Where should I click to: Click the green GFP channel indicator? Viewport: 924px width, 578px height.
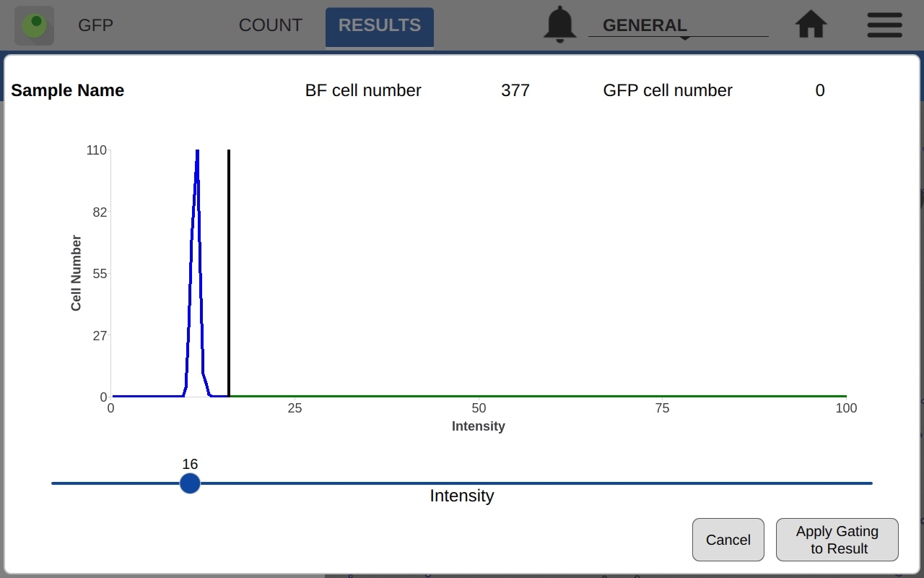[x=34, y=25]
